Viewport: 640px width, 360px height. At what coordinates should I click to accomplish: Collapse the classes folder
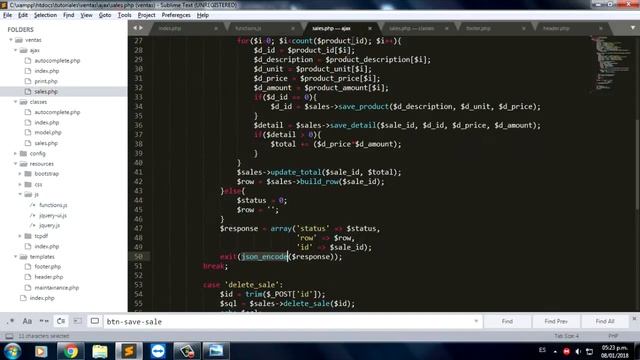[x=16, y=102]
